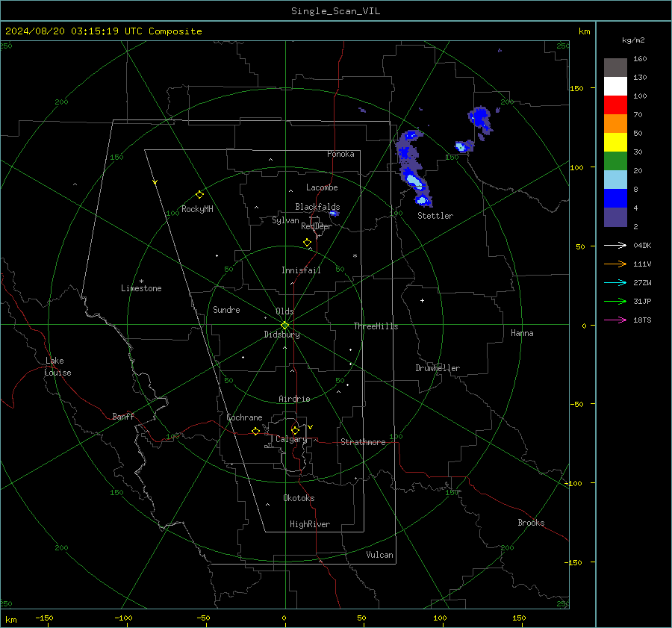The image size is (672, 628).
Task: Click the Didsbury town label
Action: pos(281,335)
